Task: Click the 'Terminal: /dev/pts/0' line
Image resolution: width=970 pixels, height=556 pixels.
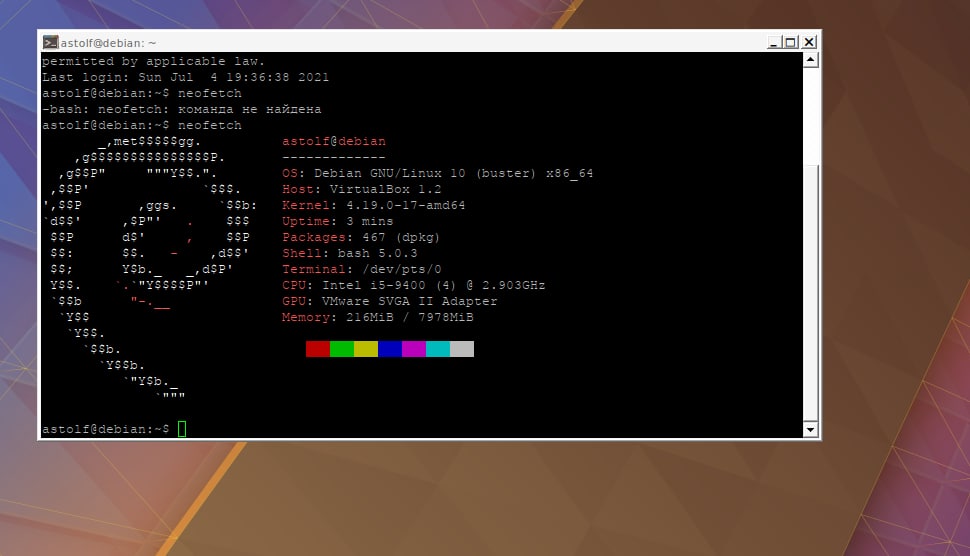Action: click(362, 270)
